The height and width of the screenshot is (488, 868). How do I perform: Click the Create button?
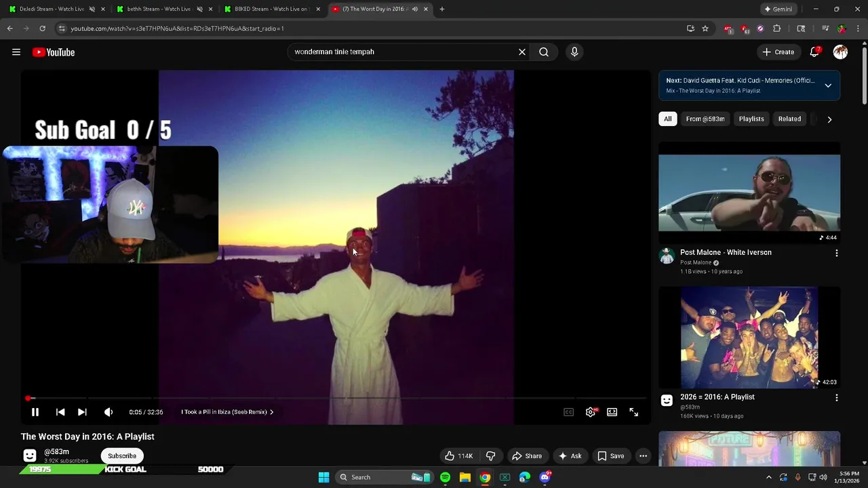[778, 52]
